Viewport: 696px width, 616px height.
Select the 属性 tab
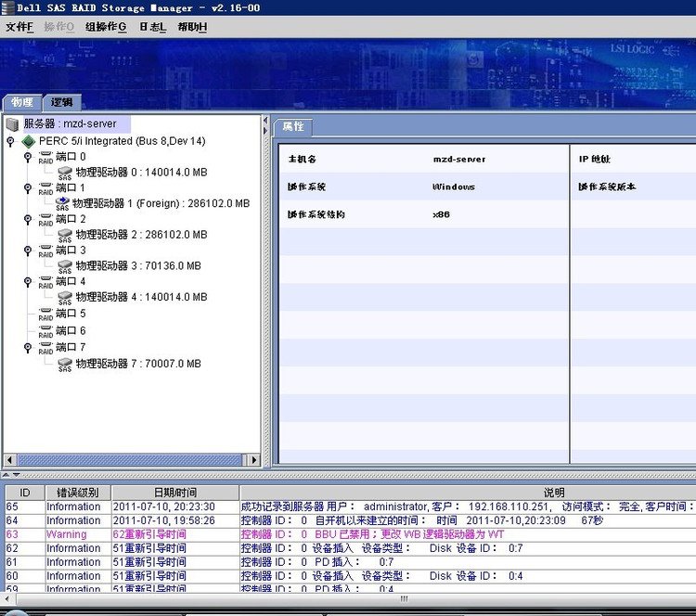(293, 127)
